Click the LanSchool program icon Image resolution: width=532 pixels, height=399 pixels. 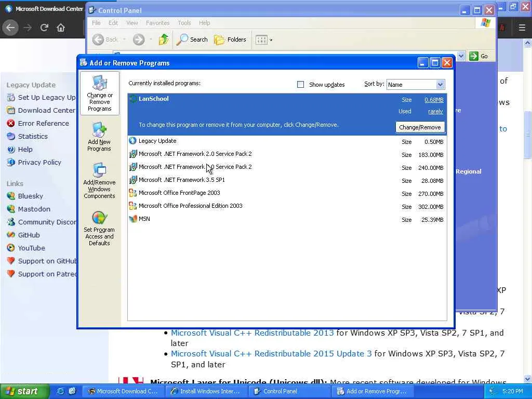pos(133,99)
